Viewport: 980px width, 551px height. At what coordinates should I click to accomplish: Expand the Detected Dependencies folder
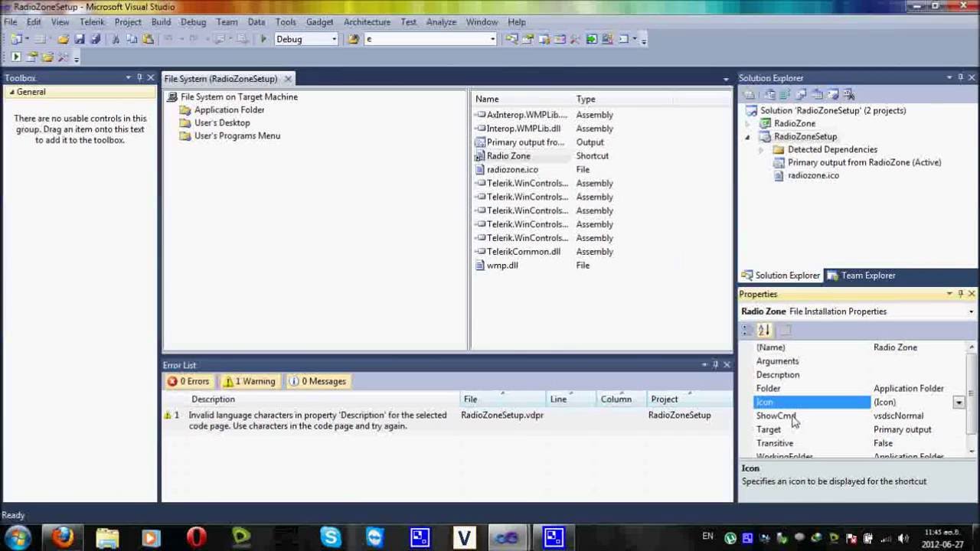(761, 150)
